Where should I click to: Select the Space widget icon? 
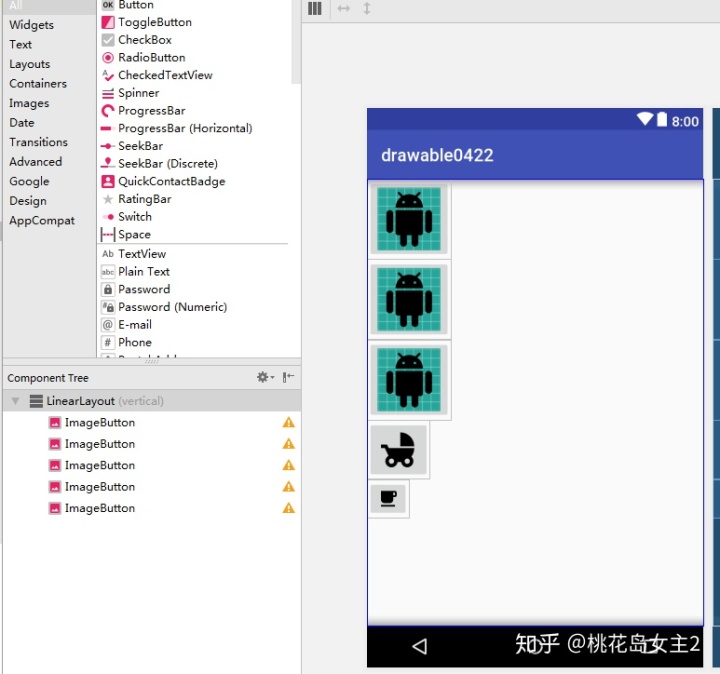pyautogui.click(x=107, y=235)
